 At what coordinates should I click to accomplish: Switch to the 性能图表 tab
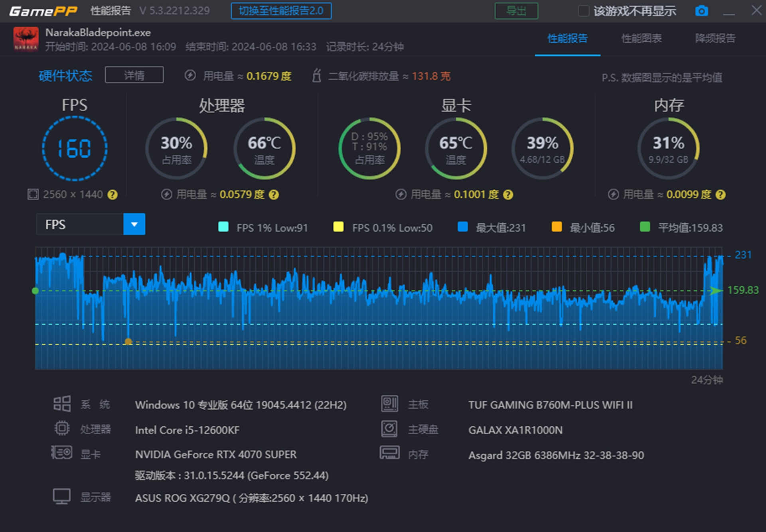(x=641, y=38)
